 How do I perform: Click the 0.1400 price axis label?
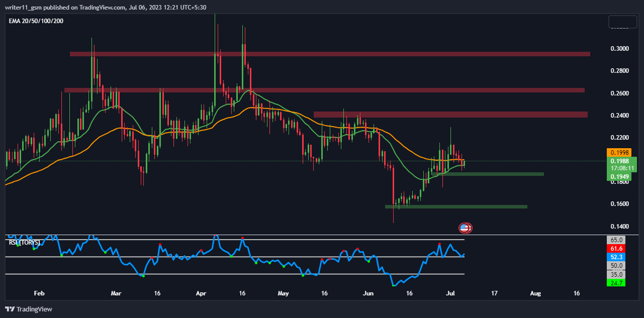click(x=619, y=227)
